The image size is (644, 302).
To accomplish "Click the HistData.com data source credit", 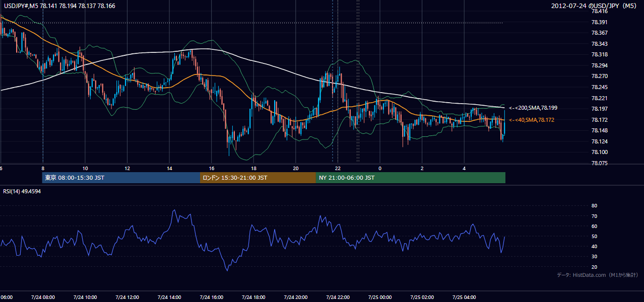I will pyautogui.click(x=598, y=275).
